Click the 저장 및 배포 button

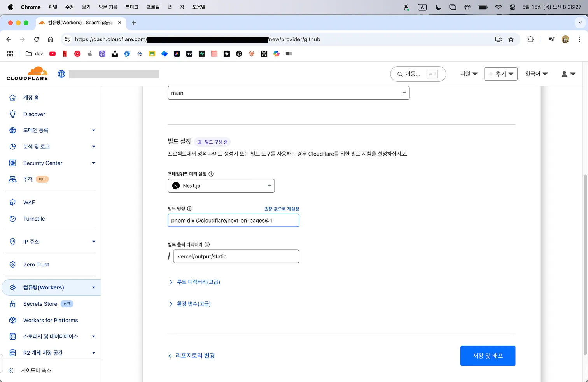488,356
